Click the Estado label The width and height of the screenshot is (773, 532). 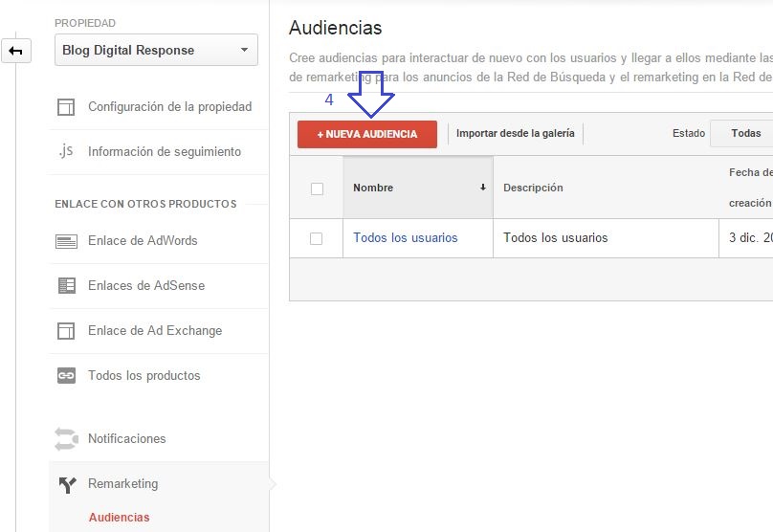(x=689, y=133)
